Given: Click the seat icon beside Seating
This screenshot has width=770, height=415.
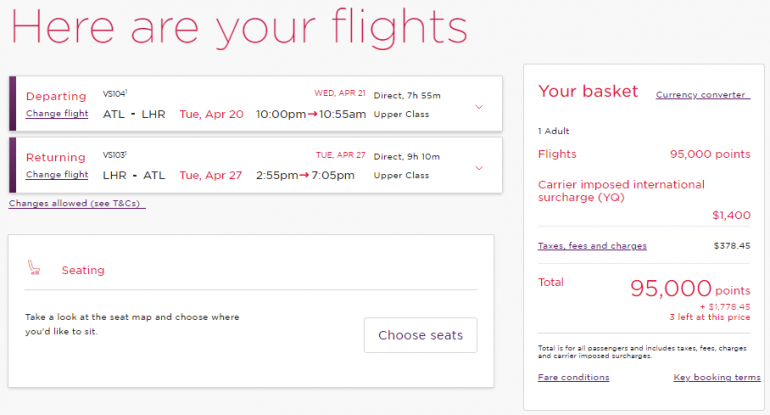Looking at the screenshot, I should tap(35, 268).
